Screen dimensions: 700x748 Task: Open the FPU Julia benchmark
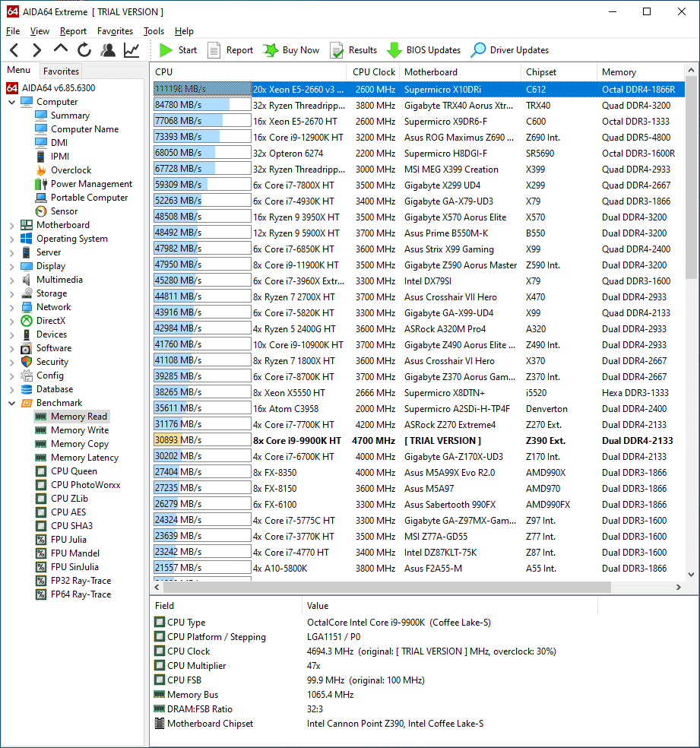point(68,540)
